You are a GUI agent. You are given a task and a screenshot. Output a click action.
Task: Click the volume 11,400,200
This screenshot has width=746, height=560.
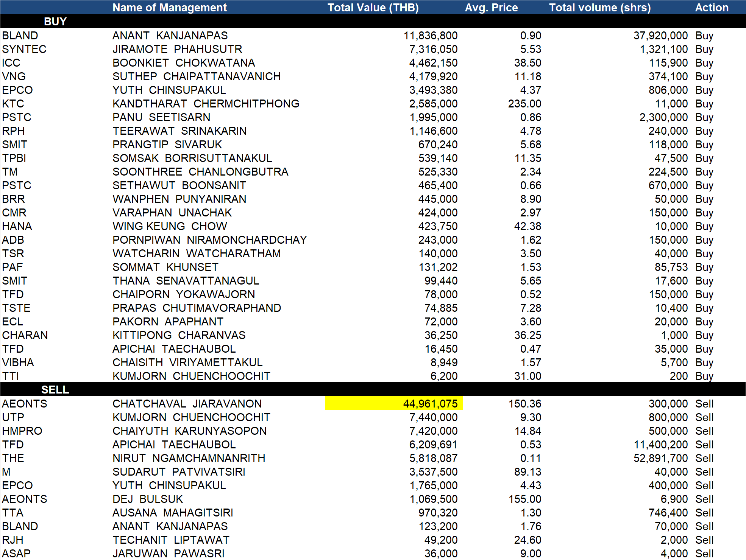(661, 445)
